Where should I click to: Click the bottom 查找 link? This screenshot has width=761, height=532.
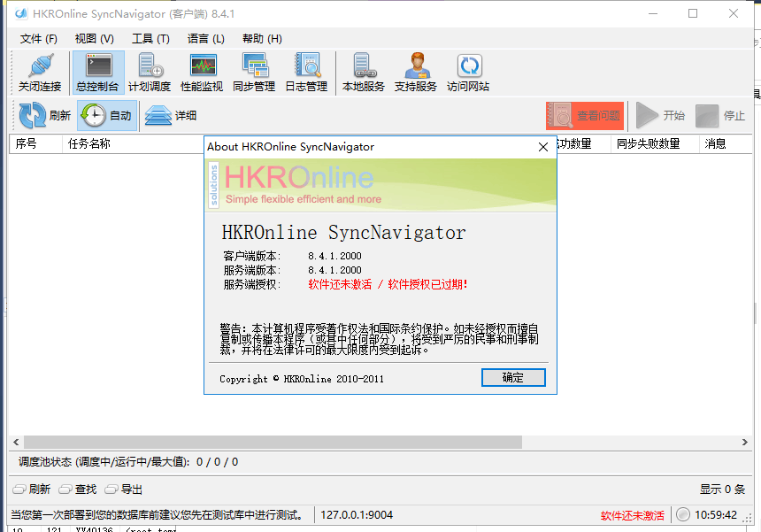78,490
